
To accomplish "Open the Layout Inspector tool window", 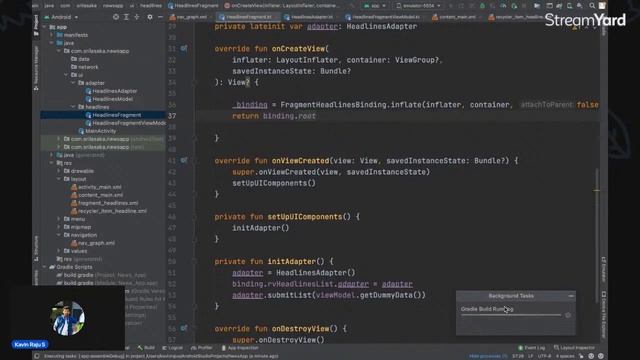I will [x=573, y=348].
